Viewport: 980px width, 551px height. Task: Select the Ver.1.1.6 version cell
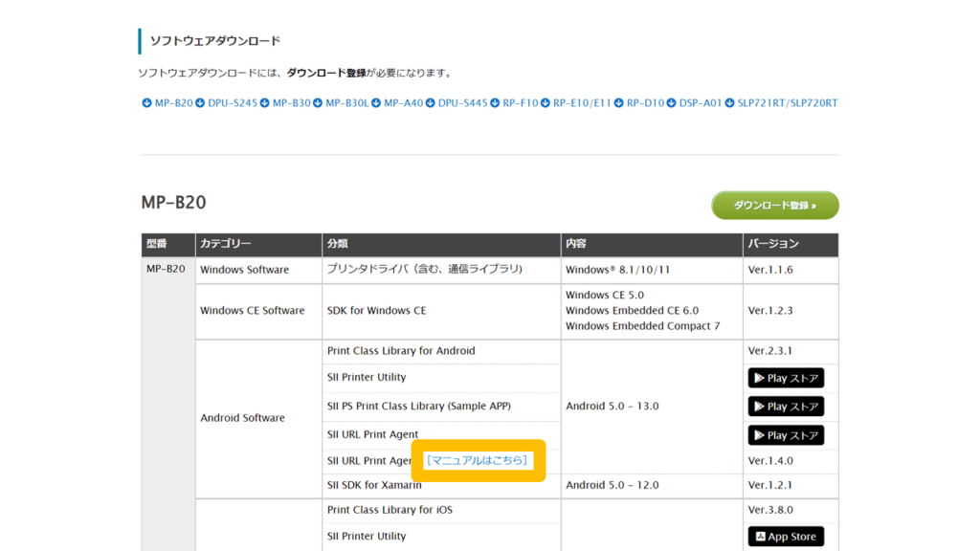point(791,270)
